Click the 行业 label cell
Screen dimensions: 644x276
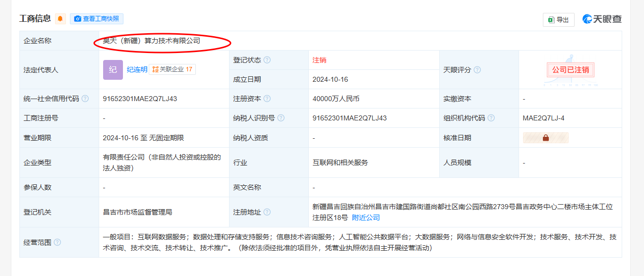(269, 163)
